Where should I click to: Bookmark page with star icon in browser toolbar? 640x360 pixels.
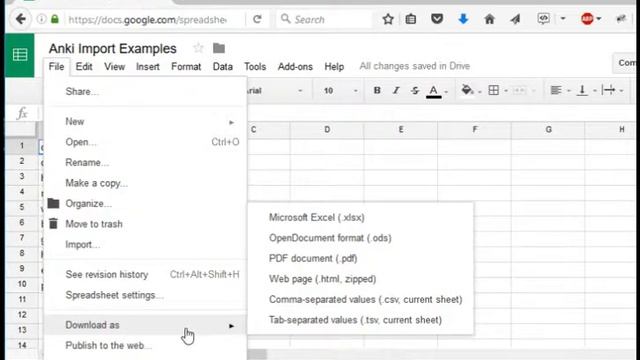(388, 19)
